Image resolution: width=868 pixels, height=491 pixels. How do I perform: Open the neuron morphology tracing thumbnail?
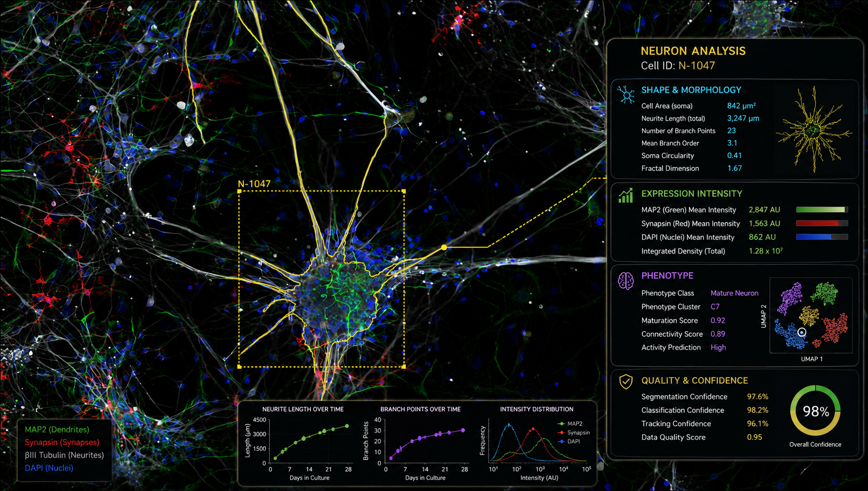814,130
